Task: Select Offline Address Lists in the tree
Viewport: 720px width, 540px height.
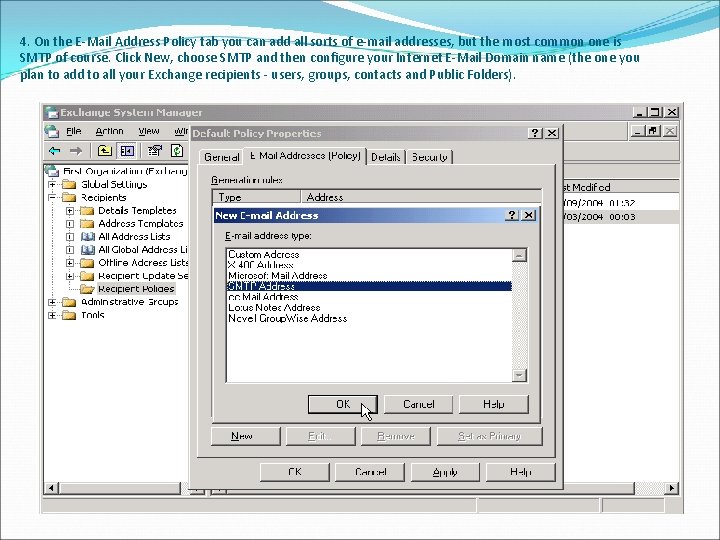Action: coord(143,263)
